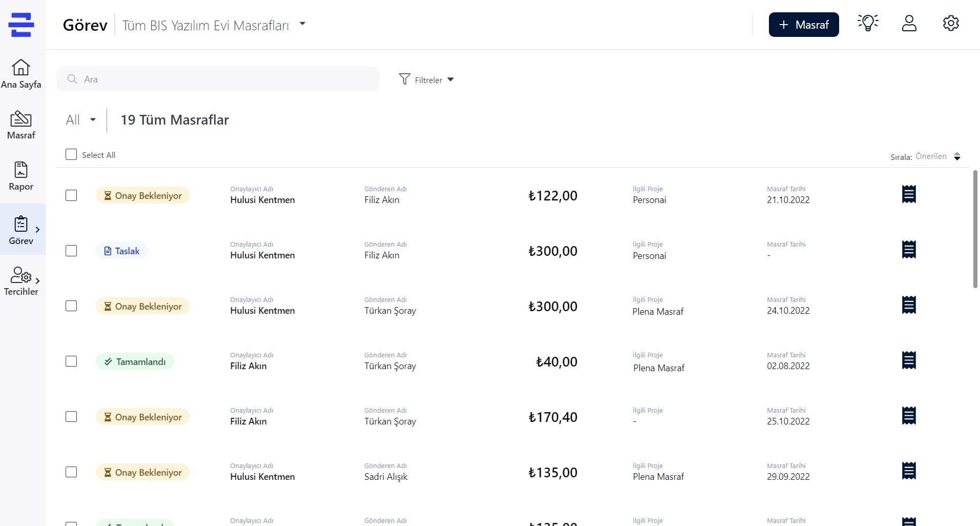Click Onay Bekleniyor badge on ₺122,00 row
Viewport: 980px width, 526px height.
coord(143,195)
